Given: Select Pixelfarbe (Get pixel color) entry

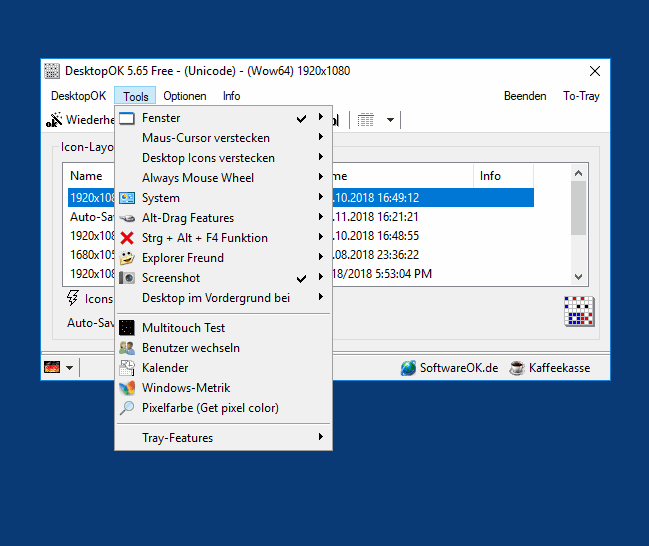Looking at the screenshot, I should coord(224,408).
